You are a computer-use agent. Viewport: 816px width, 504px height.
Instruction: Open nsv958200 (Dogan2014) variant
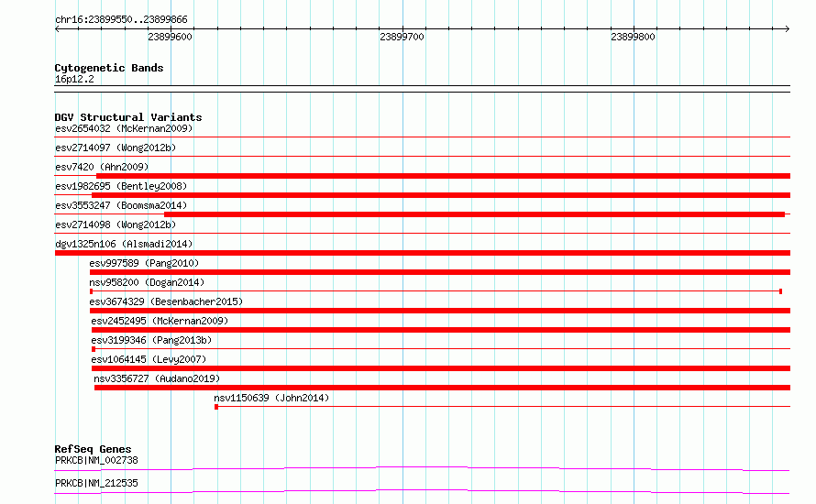click(x=147, y=282)
